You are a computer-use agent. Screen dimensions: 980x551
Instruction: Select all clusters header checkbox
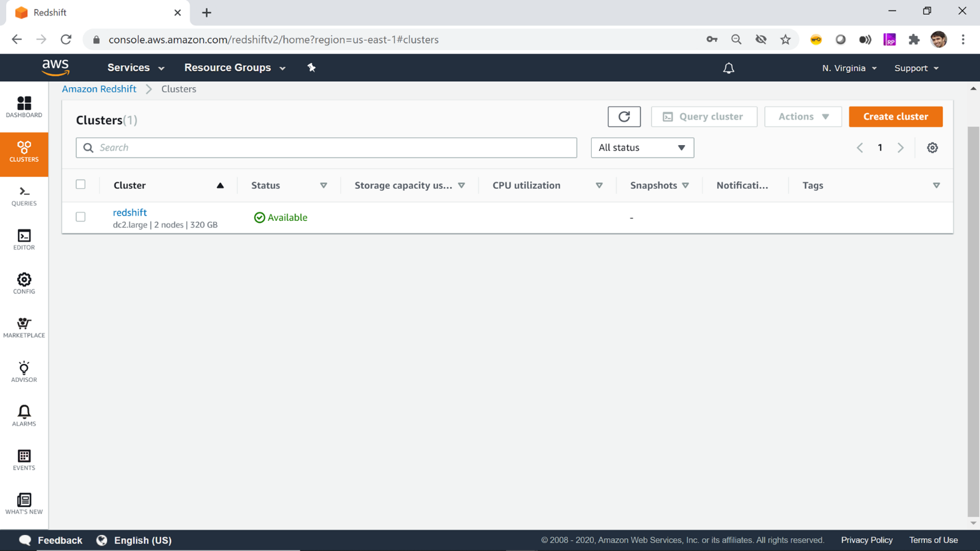pyautogui.click(x=81, y=184)
